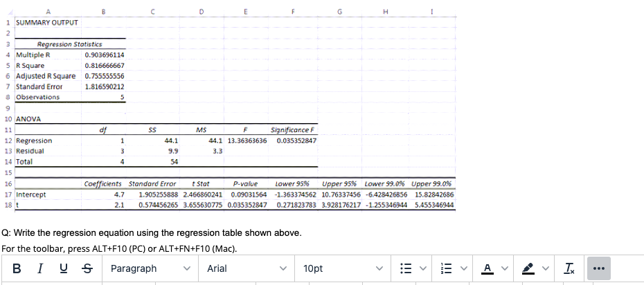Apply the text color button

pyautogui.click(x=488, y=268)
